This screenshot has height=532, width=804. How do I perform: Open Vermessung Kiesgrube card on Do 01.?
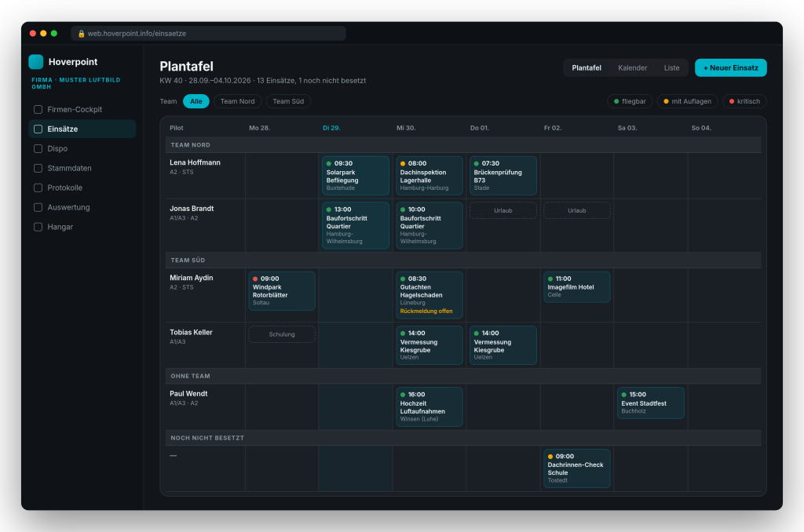pos(503,345)
